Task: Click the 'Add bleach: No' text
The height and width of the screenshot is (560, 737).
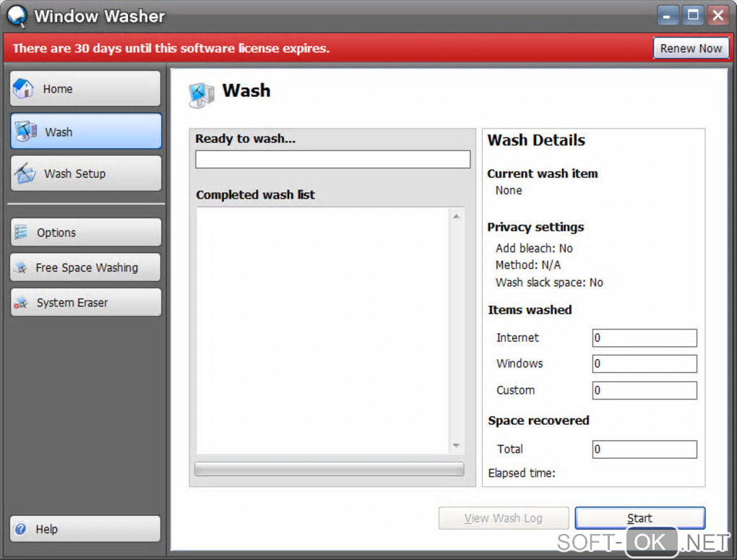Action: [534, 249]
